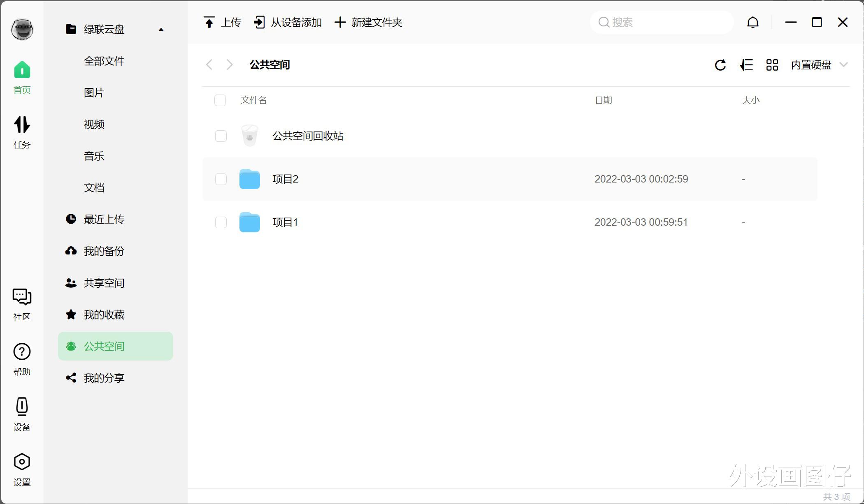Viewport: 864px width, 504px height.
Task: Open the notification bell icon
Action: click(753, 23)
